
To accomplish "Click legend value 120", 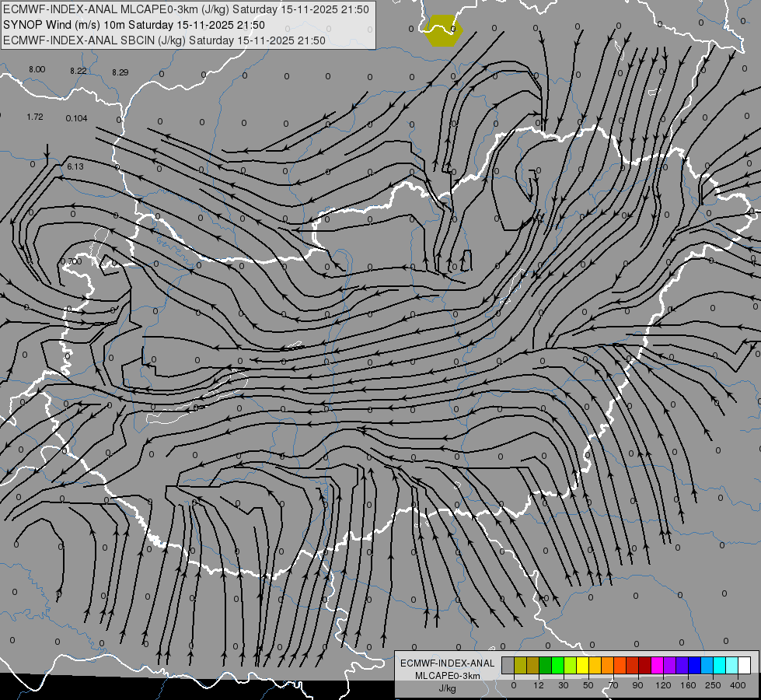I will pos(664,685).
